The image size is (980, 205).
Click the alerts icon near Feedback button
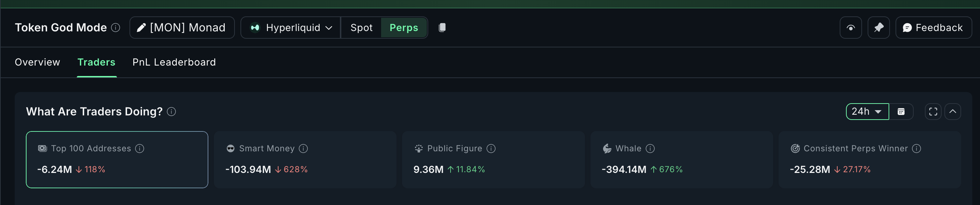[x=850, y=28]
